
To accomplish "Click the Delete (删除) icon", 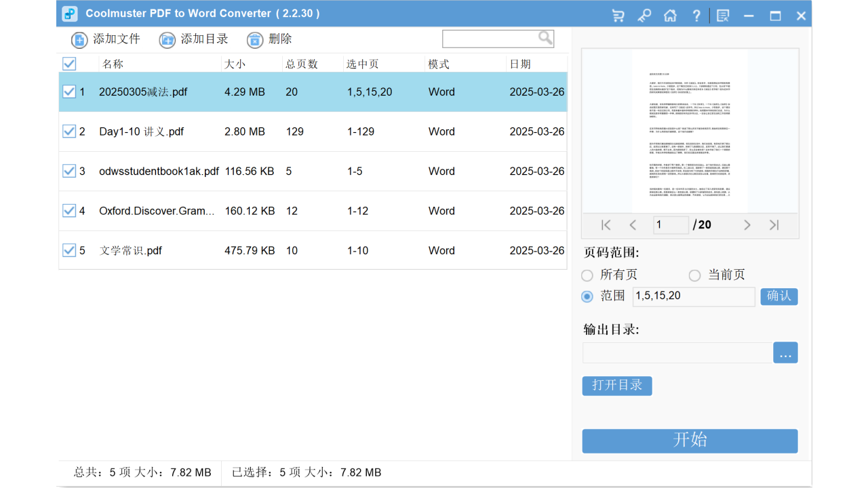I will [x=254, y=39].
